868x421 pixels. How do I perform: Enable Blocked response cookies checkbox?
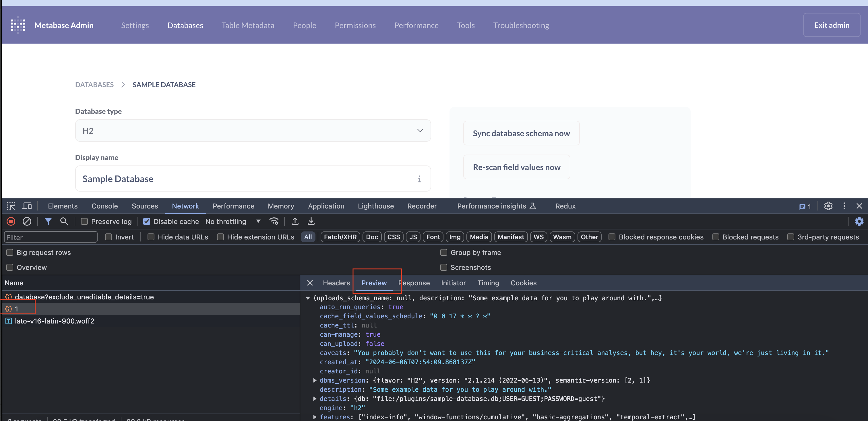tap(612, 237)
